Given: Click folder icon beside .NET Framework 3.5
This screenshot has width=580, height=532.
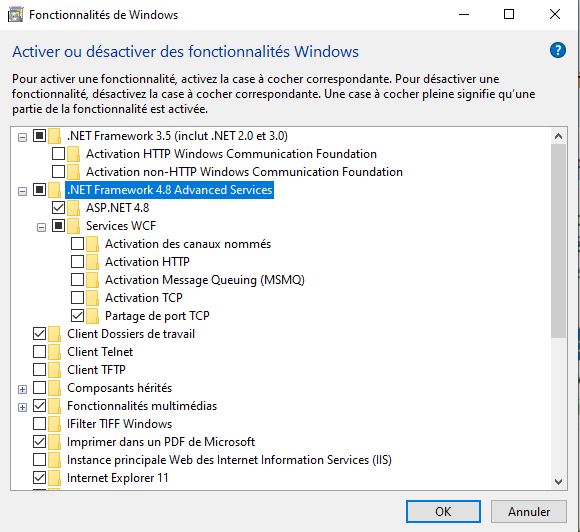Looking at the screenshot, I should point(54,136).
